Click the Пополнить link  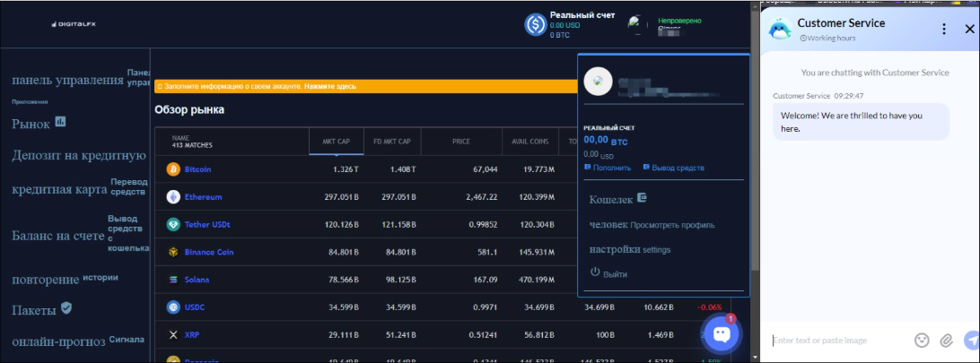pos(608,168)
